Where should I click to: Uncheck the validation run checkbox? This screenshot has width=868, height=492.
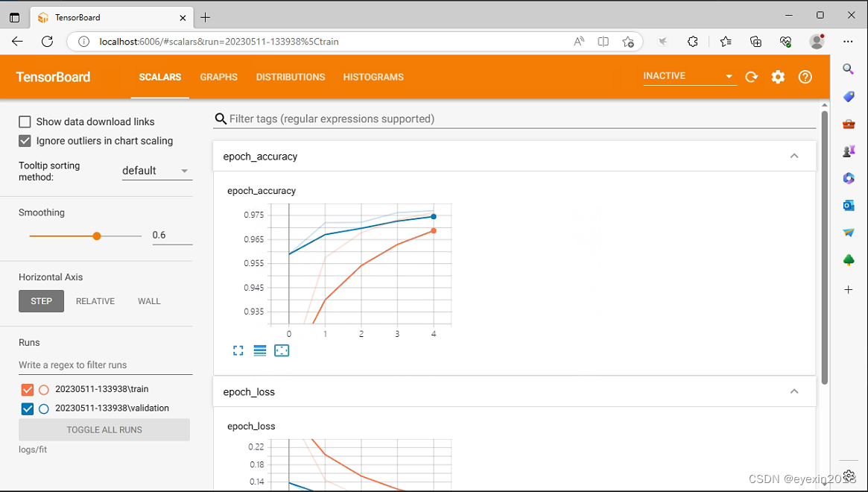click(27, 409)
